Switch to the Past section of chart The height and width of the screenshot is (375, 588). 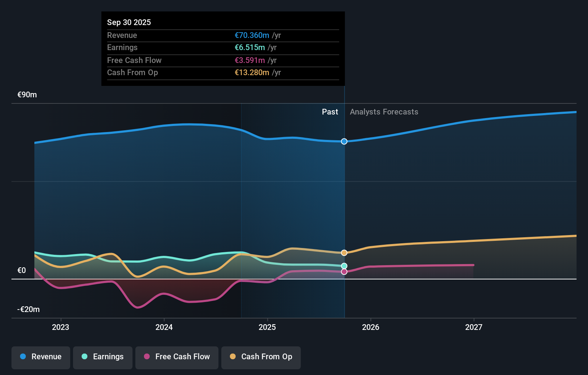coord(330,112)
